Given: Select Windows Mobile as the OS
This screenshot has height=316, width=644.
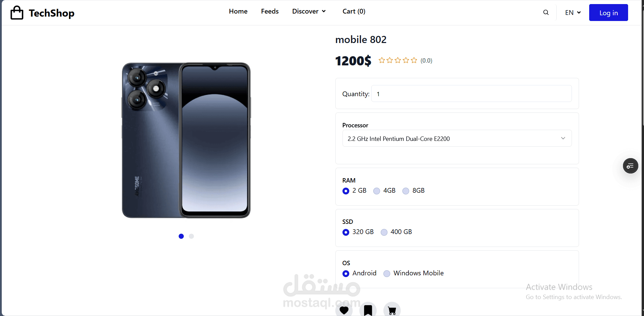Looking at the screenshot, I should [x=387, y=274].
